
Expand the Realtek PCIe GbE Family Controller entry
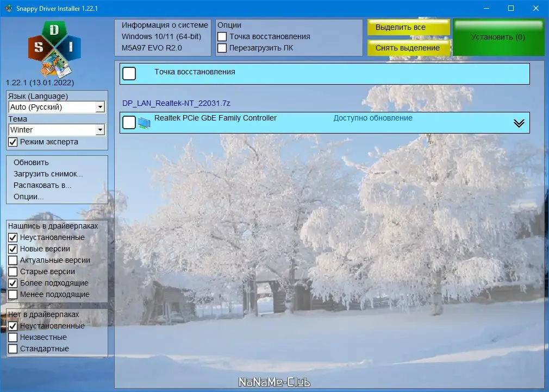click(518, 122)
